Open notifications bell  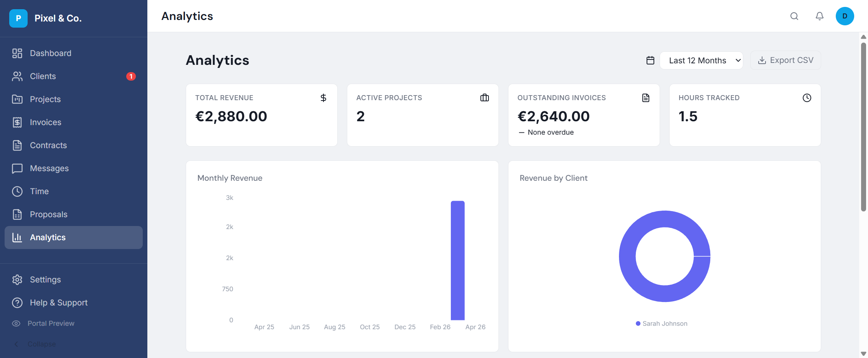[x=819, y=16]
